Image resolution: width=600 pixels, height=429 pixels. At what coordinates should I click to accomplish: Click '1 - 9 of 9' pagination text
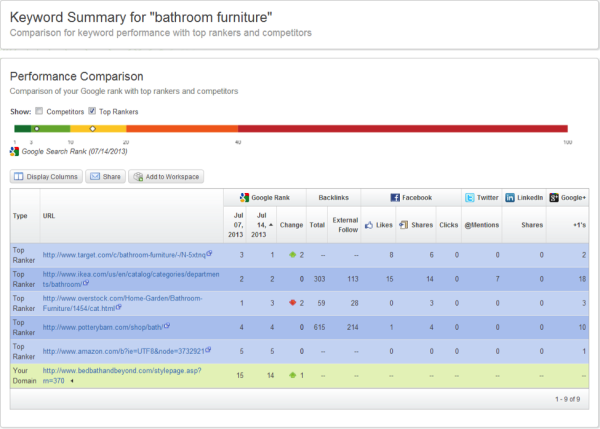pyautogui.click(x=567, y=399)
